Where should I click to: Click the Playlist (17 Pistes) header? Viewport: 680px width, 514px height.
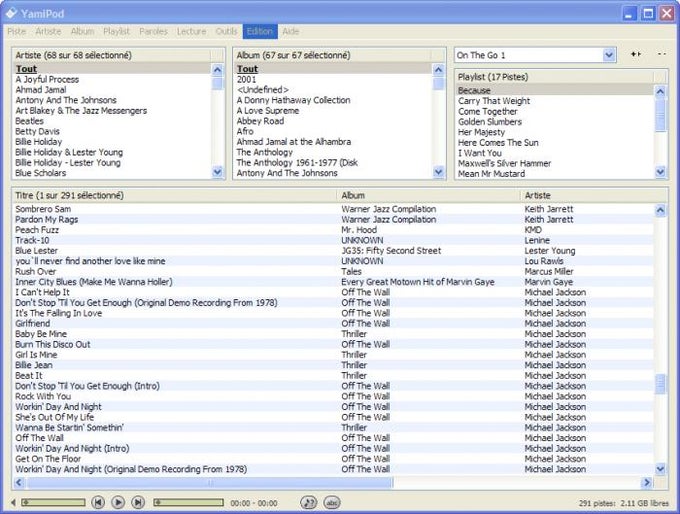click(555, 77)
